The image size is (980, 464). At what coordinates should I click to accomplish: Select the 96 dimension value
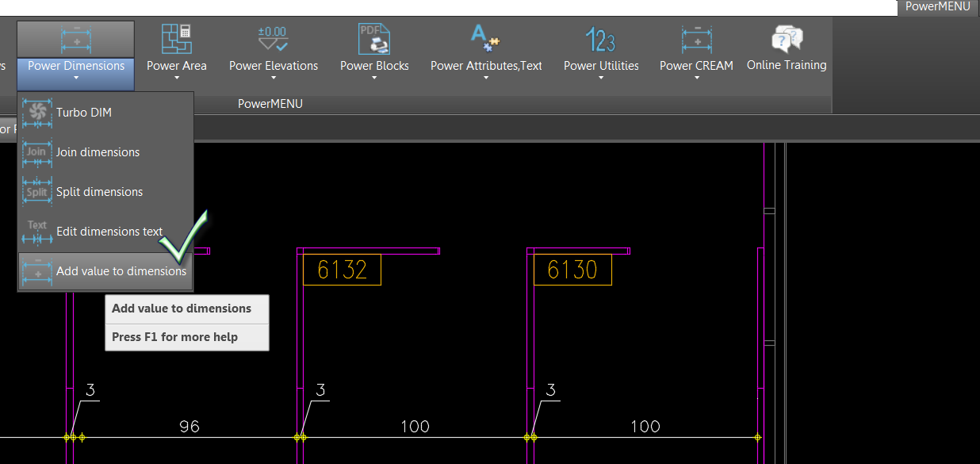189,427
